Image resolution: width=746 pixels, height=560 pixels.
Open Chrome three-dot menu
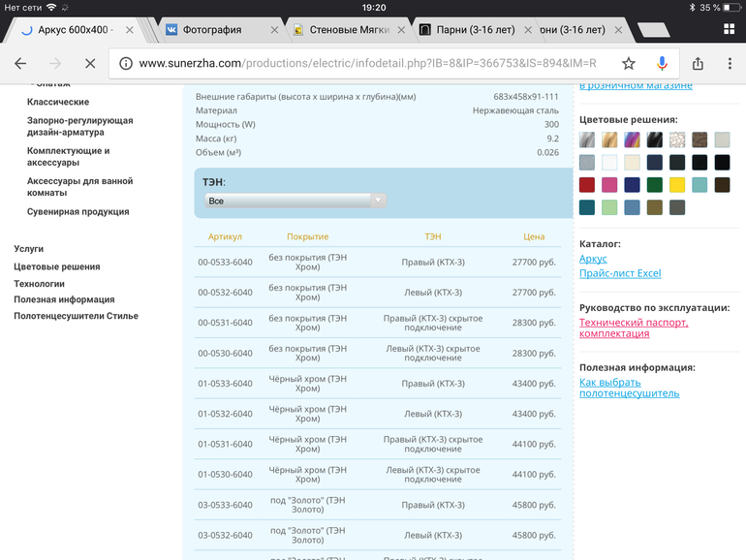tap(730, 64)
